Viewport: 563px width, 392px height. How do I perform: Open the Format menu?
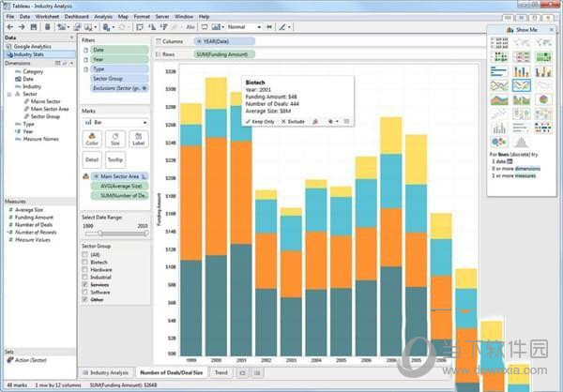coord(142,17)
